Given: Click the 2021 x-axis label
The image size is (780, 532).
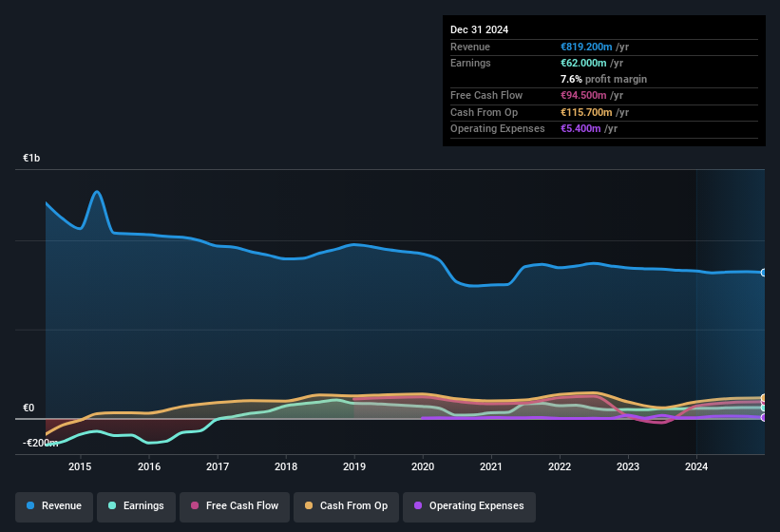Looking at the screenshot, I should (x=491, y=466).
